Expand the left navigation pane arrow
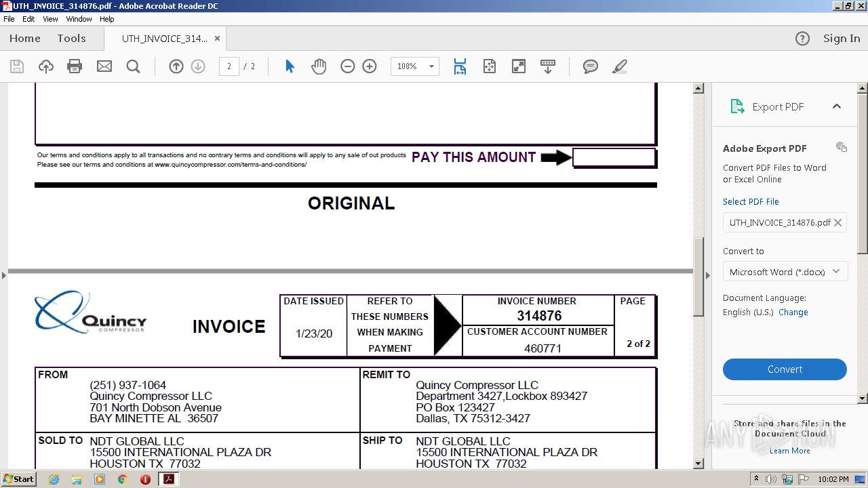The image size is (868, 488). click(4, 275)
